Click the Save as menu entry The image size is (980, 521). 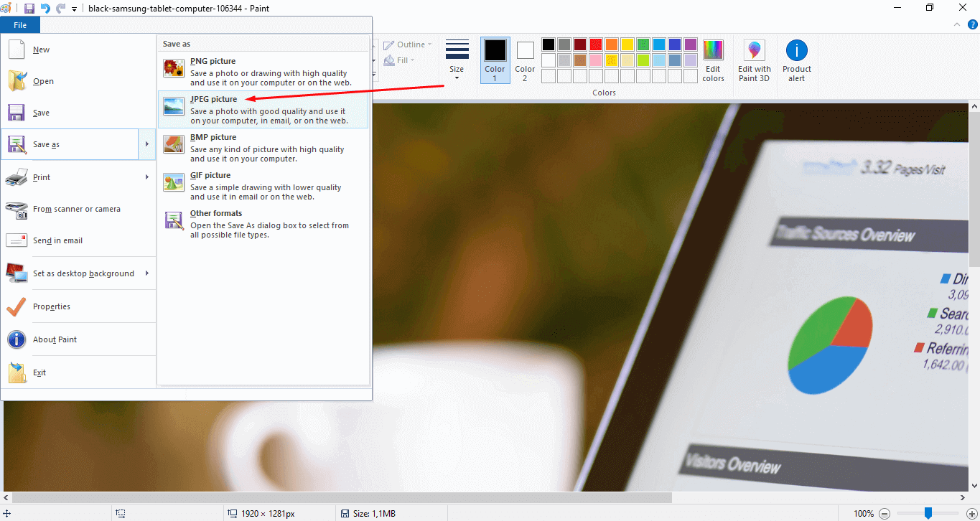point(70,144)
